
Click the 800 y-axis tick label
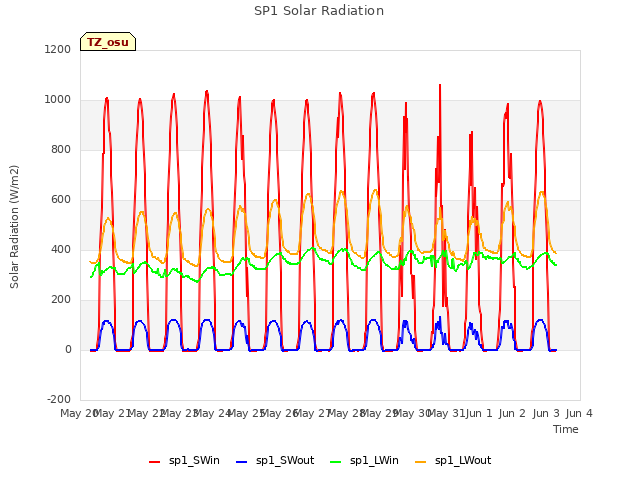pyautogui.click(x=61, y=149)
